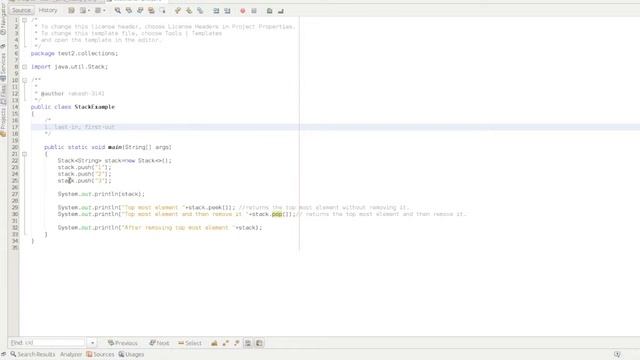
Task: Toggle first find bar option icon after Select
Action: point(214,343)
